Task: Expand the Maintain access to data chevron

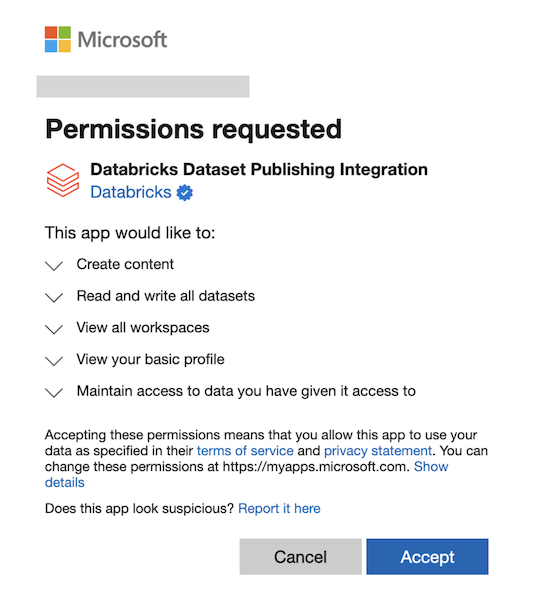Action: 54,392
